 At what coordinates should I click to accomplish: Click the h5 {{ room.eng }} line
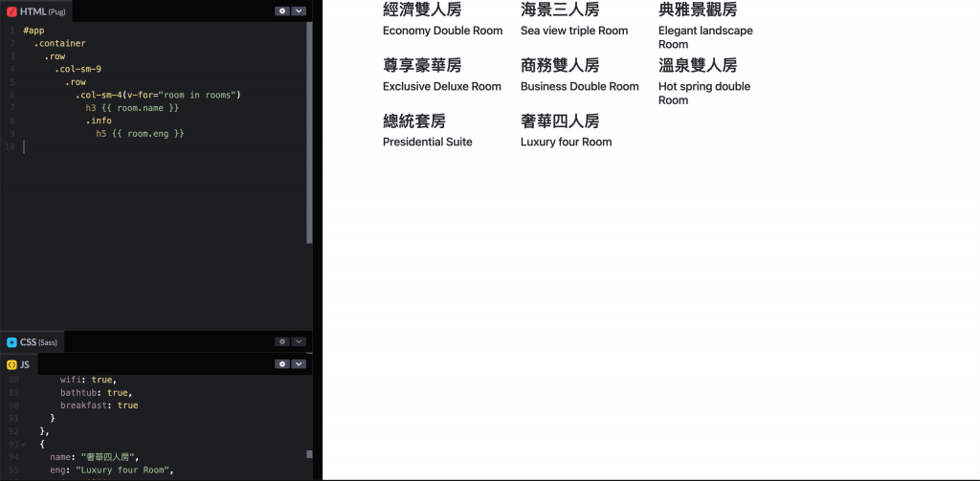pyautogui.click(x=140, y=134)
